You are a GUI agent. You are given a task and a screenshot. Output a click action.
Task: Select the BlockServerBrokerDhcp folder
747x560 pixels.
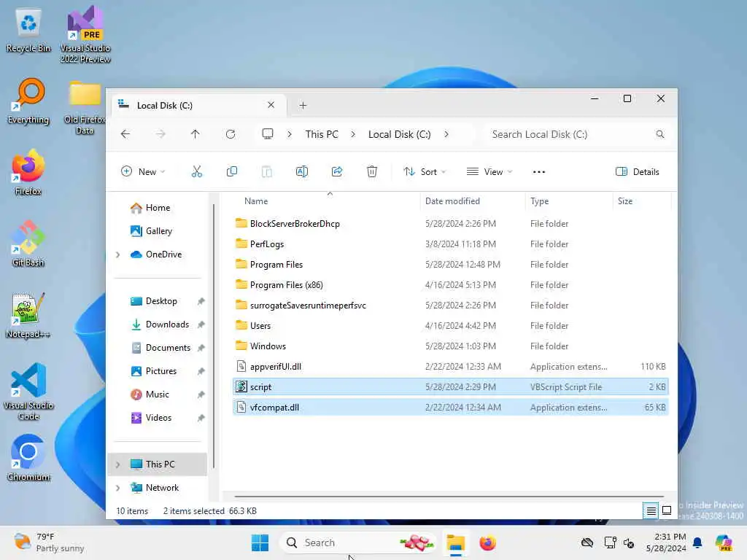click(x=450, y=224)
